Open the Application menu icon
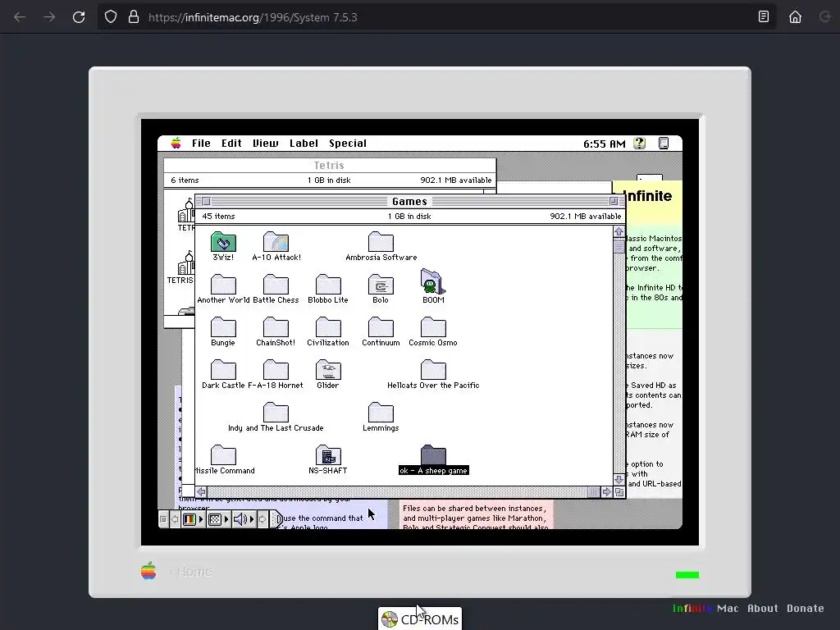Screen dimensions: 840x630 tap(663, 143)
